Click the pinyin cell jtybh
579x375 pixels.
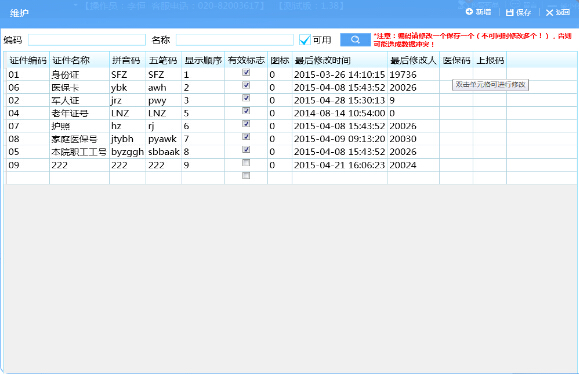pos(127,139)
